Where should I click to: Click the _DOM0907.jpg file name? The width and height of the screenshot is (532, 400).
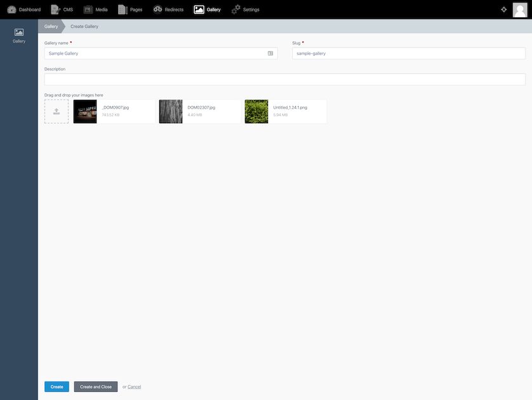point(116,107)
